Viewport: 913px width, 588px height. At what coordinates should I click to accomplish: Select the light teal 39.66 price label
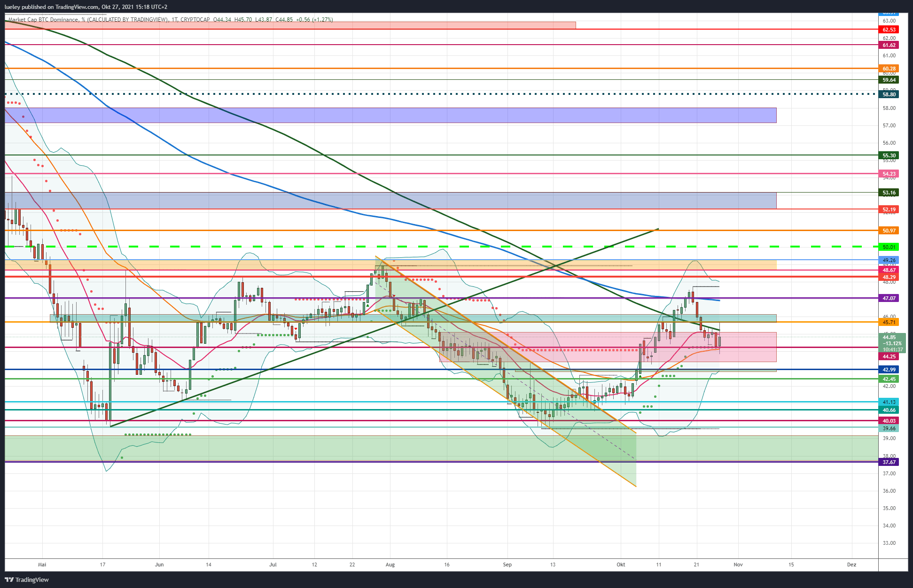tap(889, 428)
